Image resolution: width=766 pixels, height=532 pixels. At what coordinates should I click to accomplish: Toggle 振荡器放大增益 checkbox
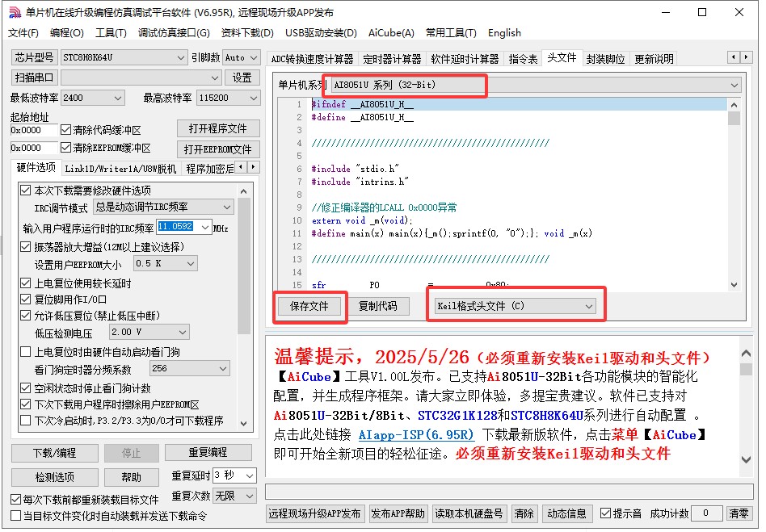tap(25, 247)
